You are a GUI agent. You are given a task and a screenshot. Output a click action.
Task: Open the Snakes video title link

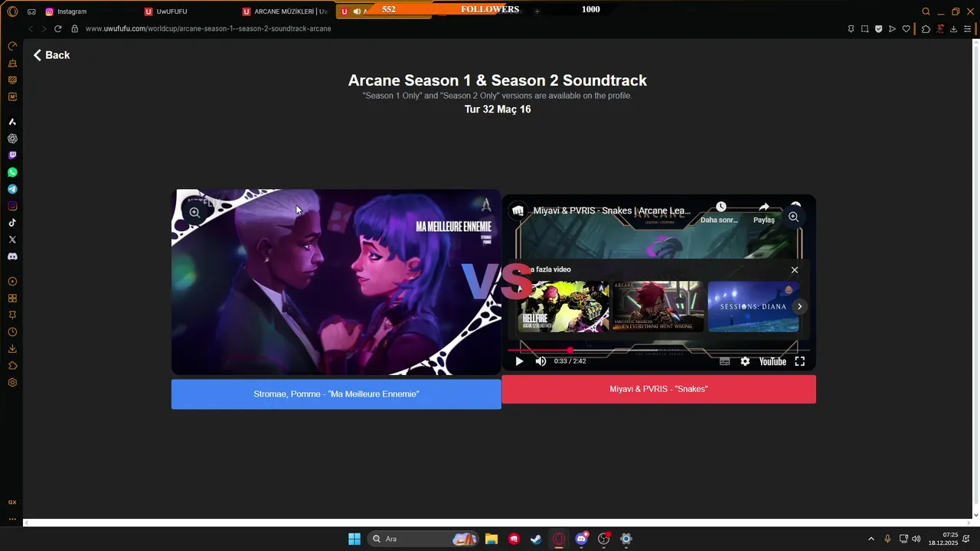click(x=612, y=210)
